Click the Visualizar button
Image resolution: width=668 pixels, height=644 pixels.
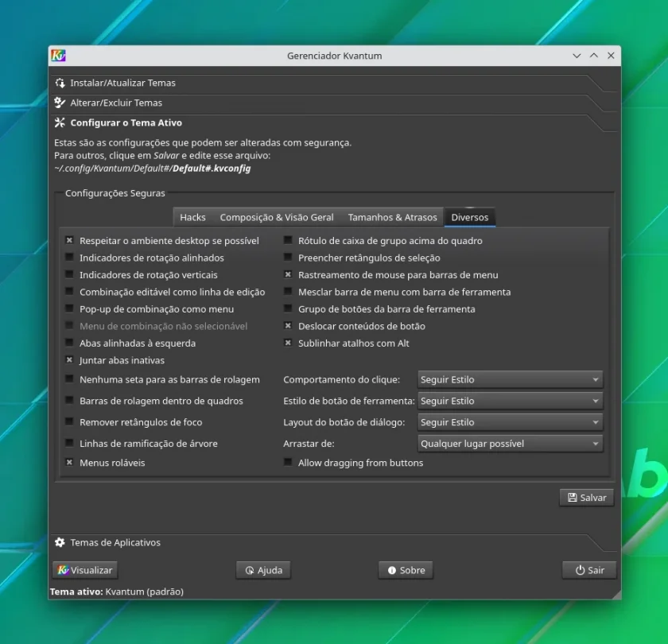point(85,570)
